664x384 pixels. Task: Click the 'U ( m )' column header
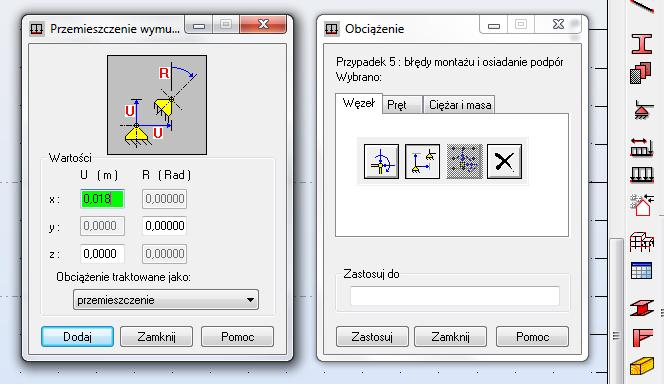[99, 175]
